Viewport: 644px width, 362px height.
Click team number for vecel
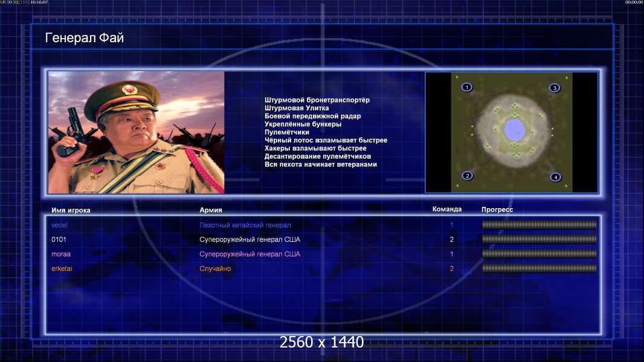coord(451,225)
